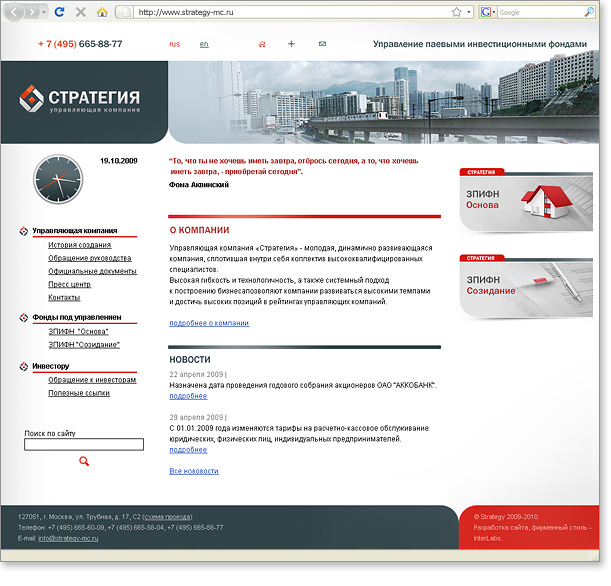Click the search magnifier in browser toolbar
Viewport: 611px width, 586px height.
click(x=589, y=12)
